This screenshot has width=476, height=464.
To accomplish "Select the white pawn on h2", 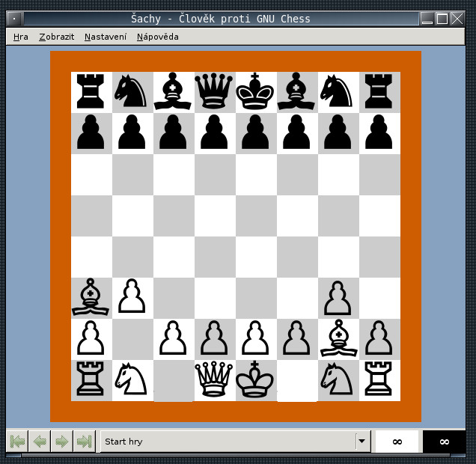I will click(379, 338).
